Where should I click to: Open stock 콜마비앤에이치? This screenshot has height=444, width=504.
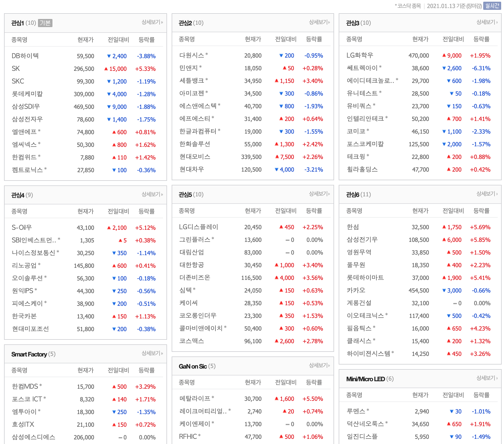[x=201, y=328]
